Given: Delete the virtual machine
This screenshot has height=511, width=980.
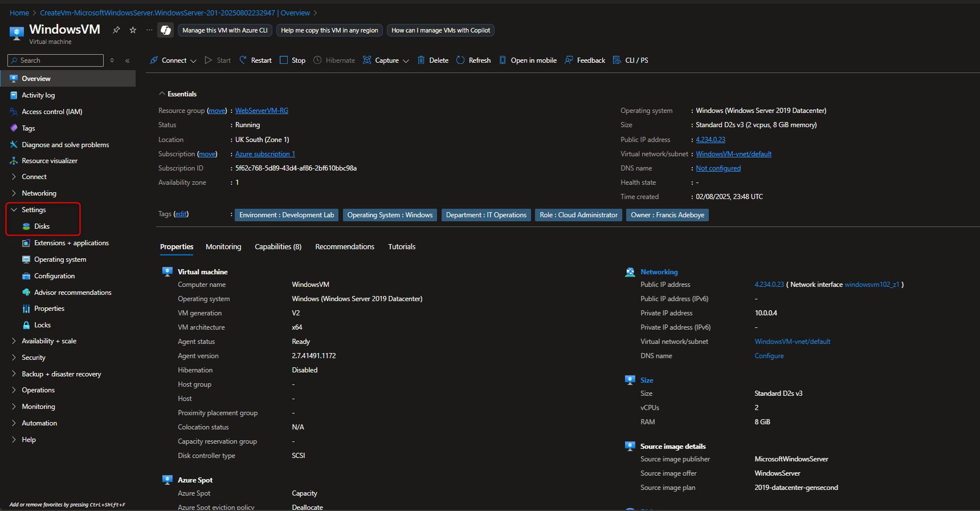Looking at the screenshot, I should coord(433,60).
